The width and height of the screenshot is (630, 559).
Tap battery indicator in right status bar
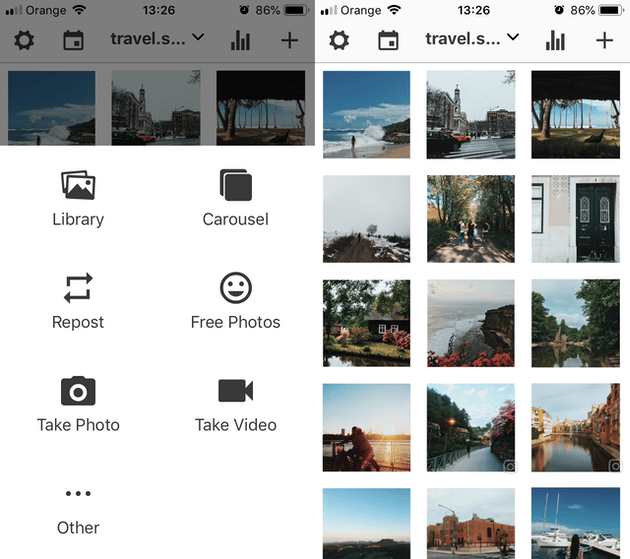click(x=611, y=10)
